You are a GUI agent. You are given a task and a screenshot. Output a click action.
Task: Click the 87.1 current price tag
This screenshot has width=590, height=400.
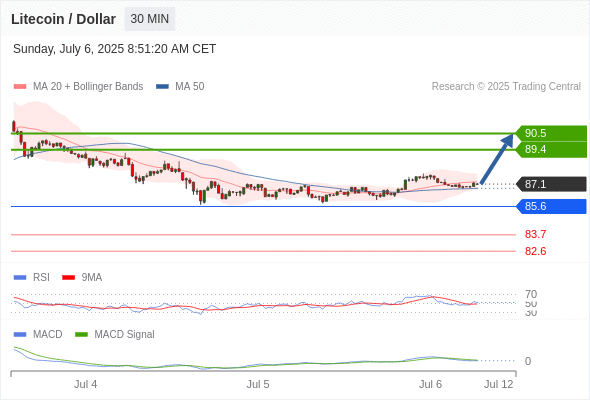[551, 184]
